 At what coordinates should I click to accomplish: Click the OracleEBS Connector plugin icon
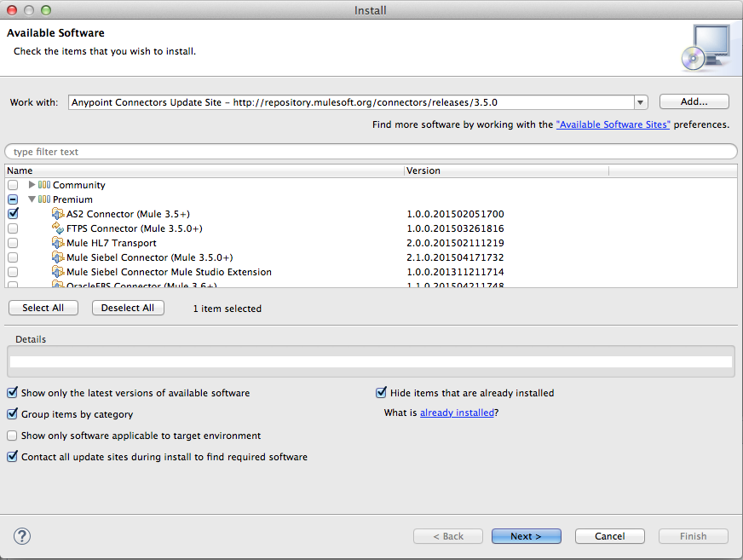click(58, 286)
